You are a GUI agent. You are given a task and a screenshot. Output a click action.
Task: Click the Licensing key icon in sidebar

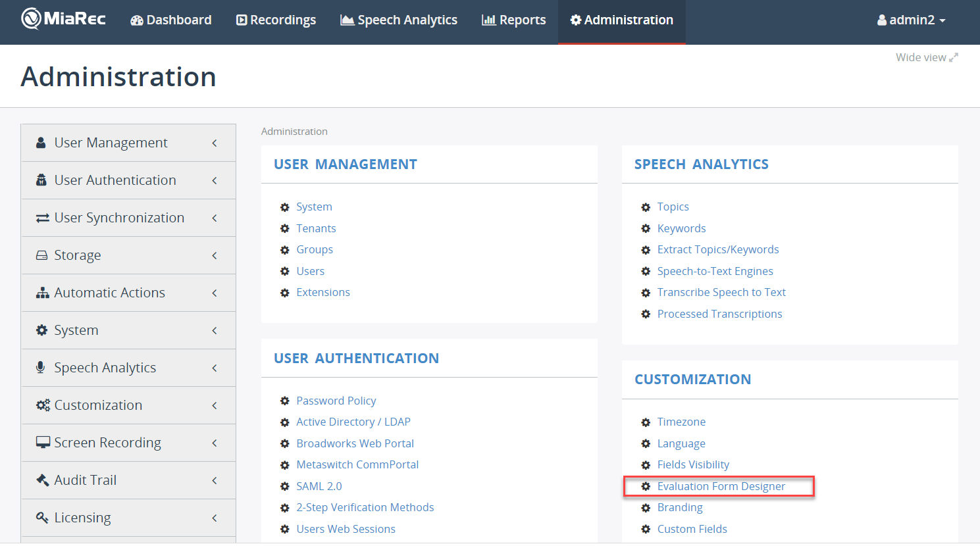[x=42, y=518]
